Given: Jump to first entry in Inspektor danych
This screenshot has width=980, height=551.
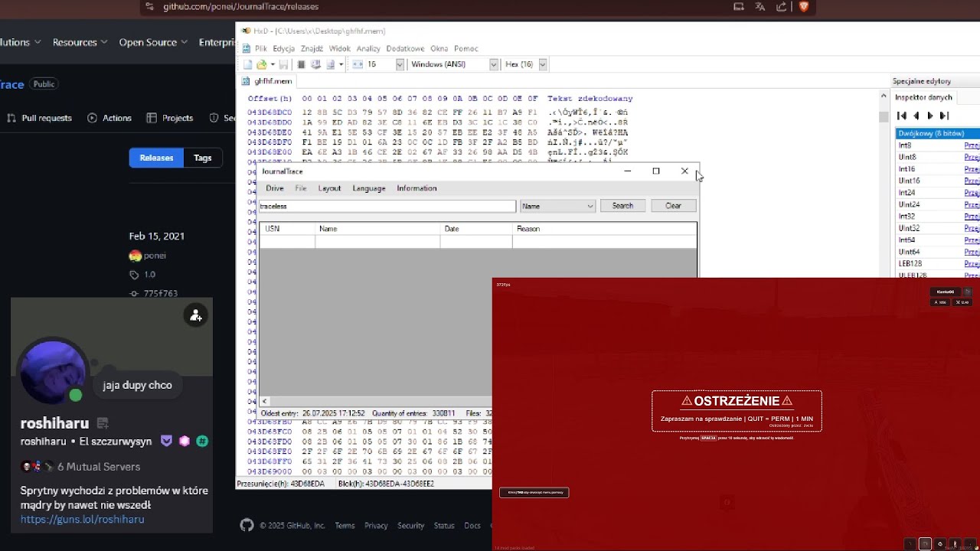Looking at the screenshot, I should (x=902, y=116).
